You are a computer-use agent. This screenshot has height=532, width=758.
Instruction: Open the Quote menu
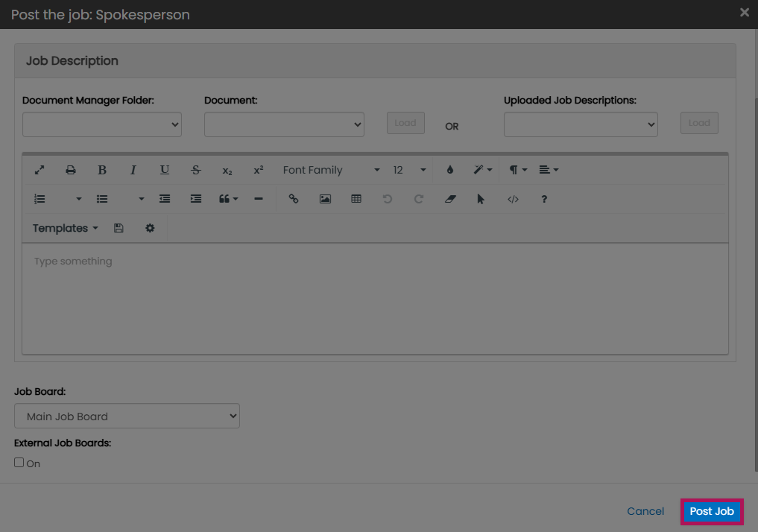pos(228,199)
